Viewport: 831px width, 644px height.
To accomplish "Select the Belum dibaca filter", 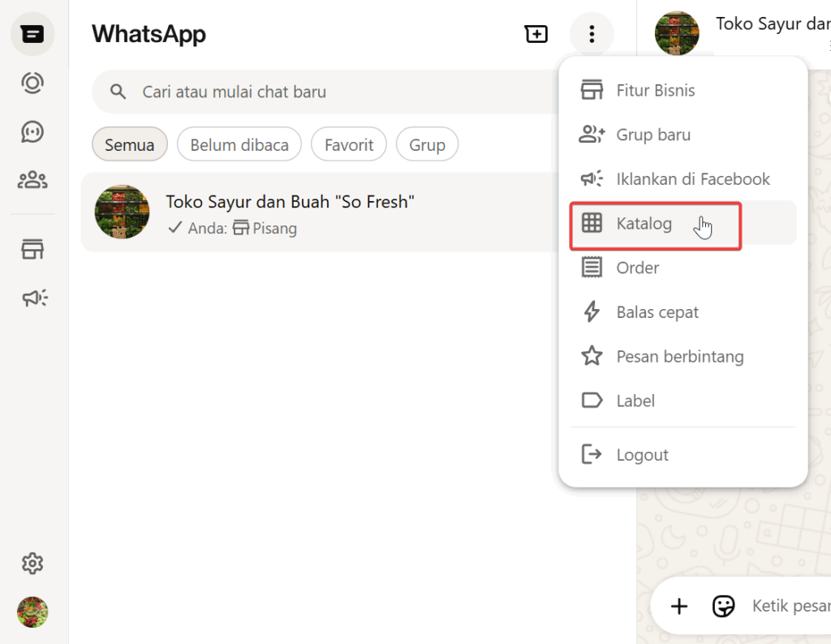I will tap(239, 145).
